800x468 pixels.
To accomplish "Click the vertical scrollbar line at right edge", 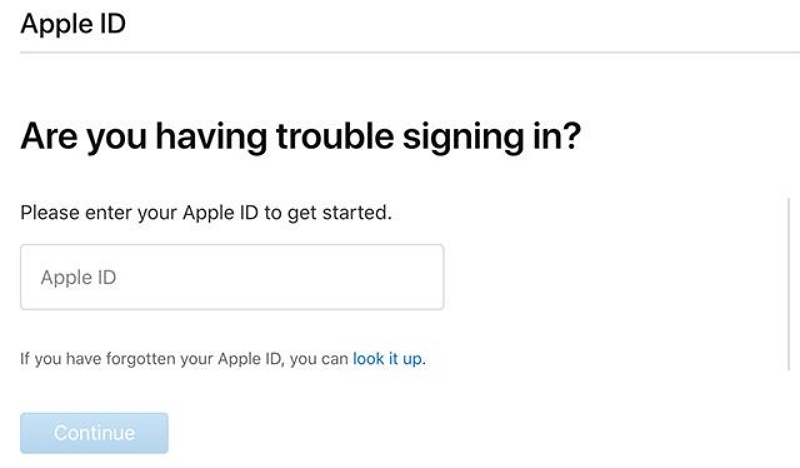I will [x=789, y=280].
